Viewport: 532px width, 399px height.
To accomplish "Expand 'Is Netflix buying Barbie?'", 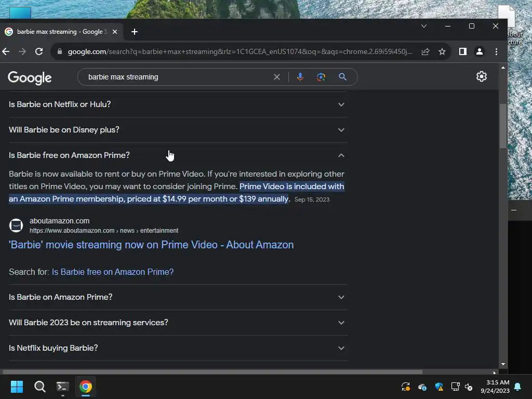I will tap(178, 348).
